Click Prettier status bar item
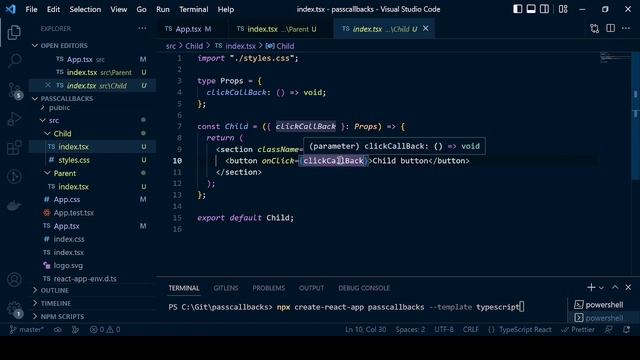This screenshot has height=360, width=640. 578,329
